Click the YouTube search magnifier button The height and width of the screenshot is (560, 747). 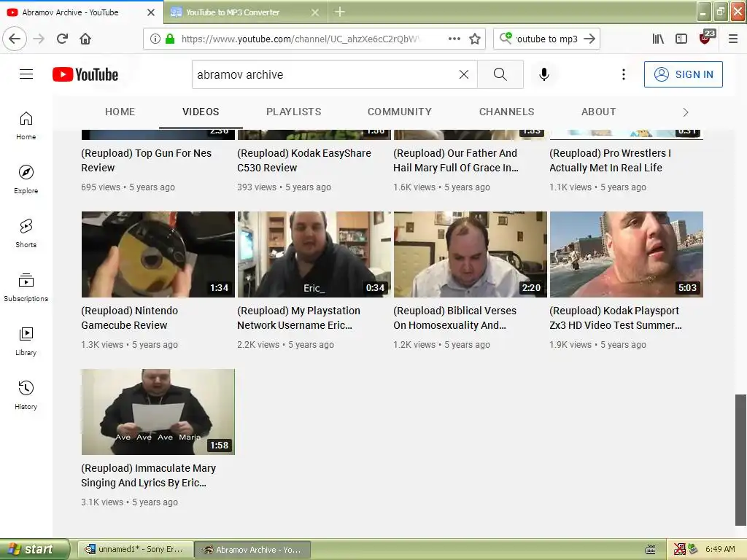tap(500, 74)
